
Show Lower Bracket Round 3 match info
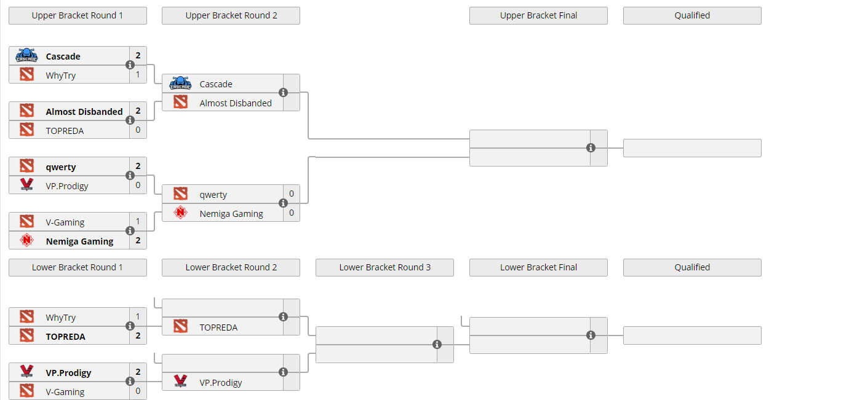click(437, 345)
